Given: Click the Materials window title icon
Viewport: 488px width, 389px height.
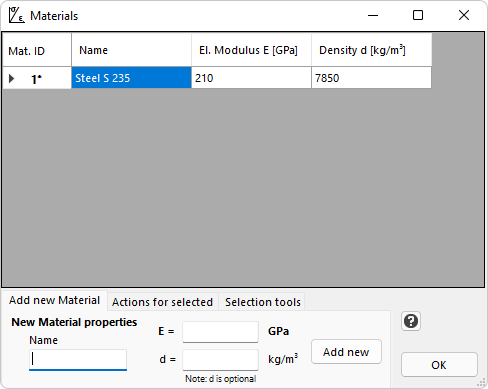Looking at the screenshot, I should click(16, 15).
